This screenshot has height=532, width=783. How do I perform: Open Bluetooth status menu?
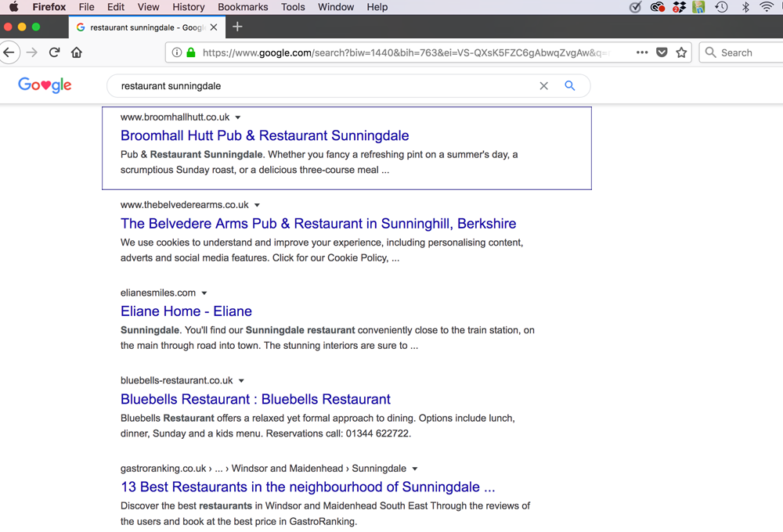pos(745,7)
